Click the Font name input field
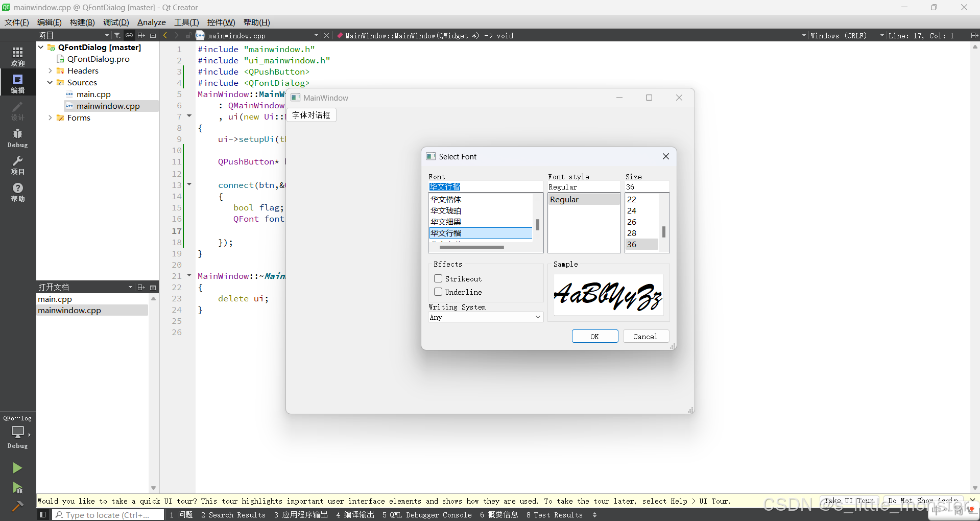980x521 pixels. [486, 186]
